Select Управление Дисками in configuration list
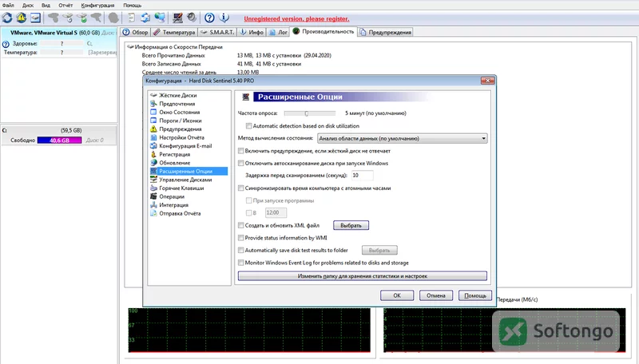This screenshot has width=639, height=364. tap(185, 180)
